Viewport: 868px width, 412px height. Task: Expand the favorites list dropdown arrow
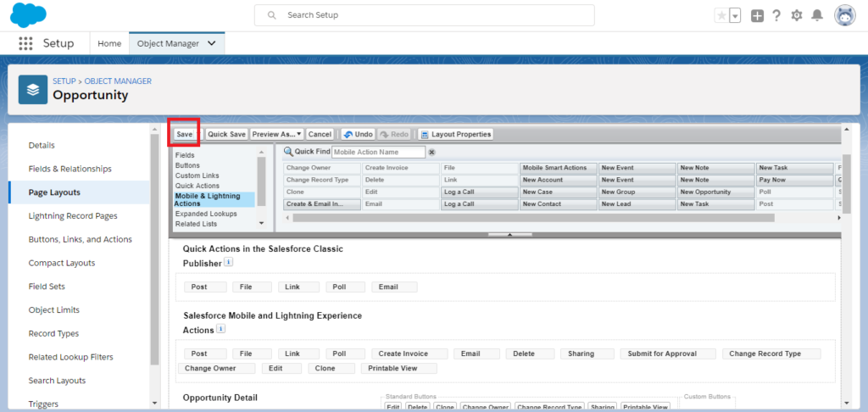tap(735, 15)
